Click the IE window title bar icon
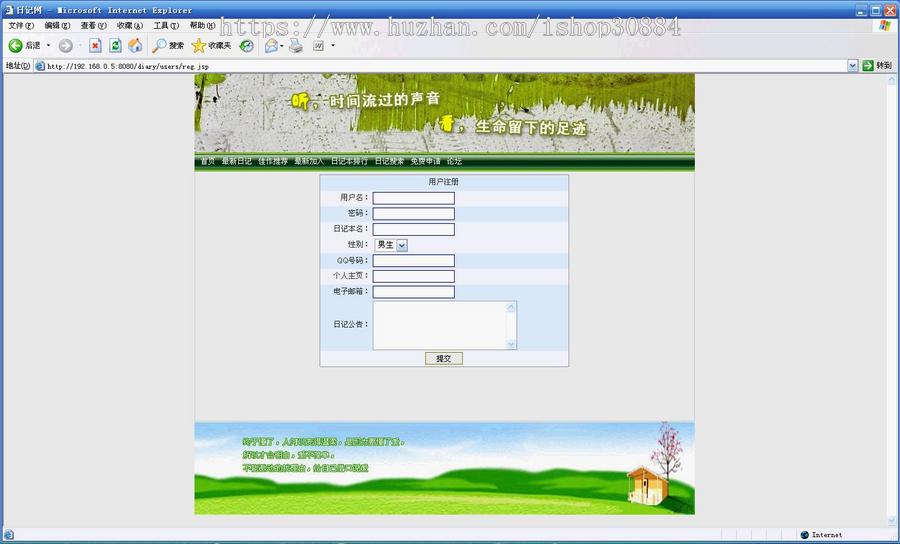This screenshot has height=544, width=900. point(9,10)
